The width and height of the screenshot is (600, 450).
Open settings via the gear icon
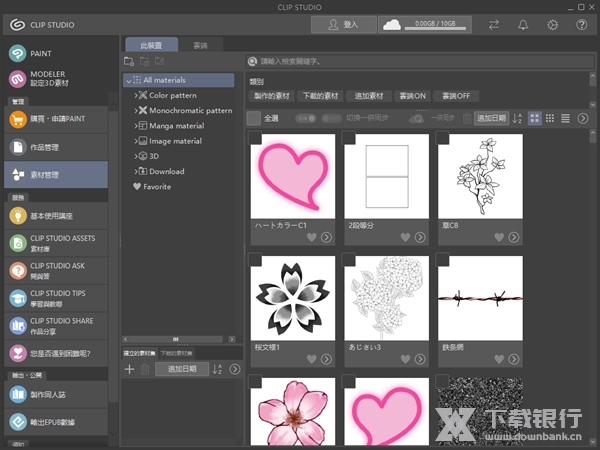552,25
